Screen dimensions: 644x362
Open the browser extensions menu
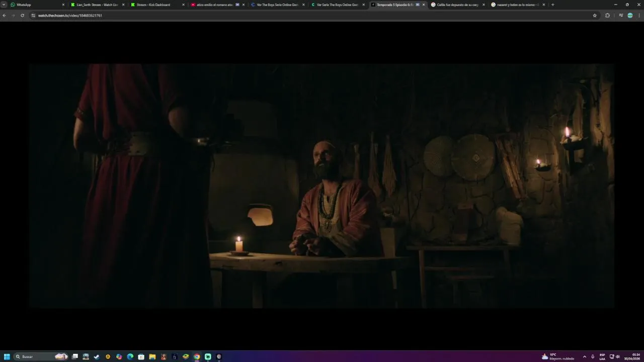point(607,16)
